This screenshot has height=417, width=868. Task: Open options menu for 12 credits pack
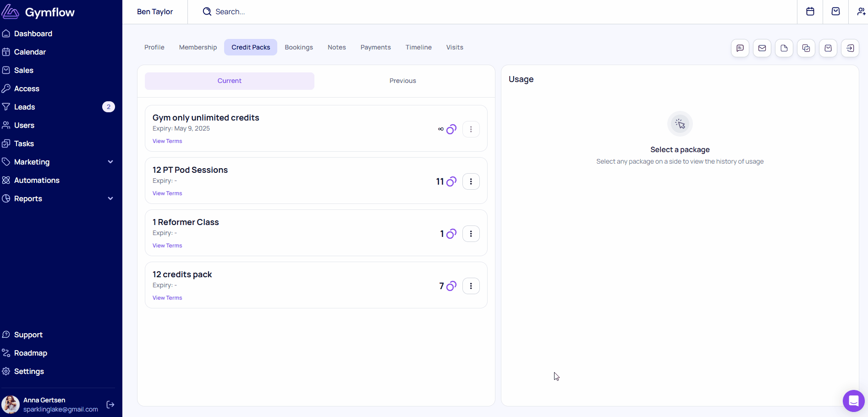[x=471, y=286]
